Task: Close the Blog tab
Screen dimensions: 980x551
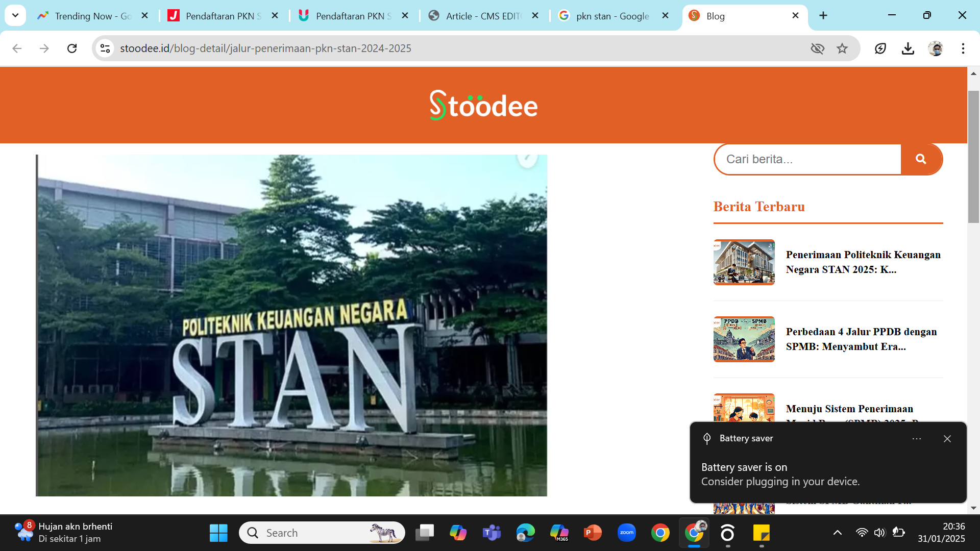Action: pos(796,16)
